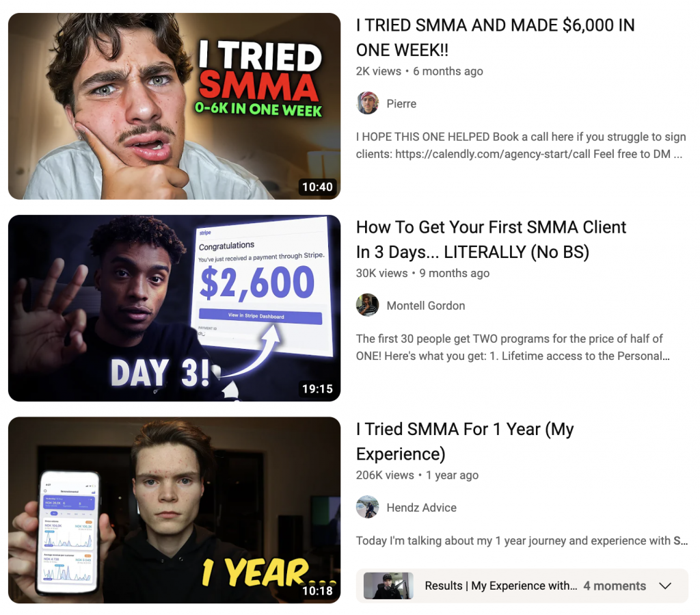Go to Montell Gordon channel name link

(x=426, y=306)
